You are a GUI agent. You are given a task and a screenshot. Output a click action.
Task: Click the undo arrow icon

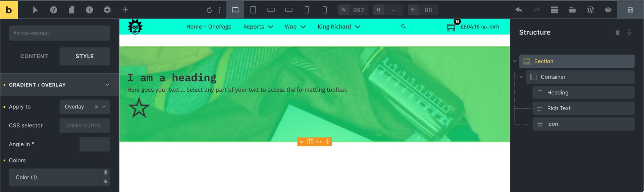[x=519, y=10]
